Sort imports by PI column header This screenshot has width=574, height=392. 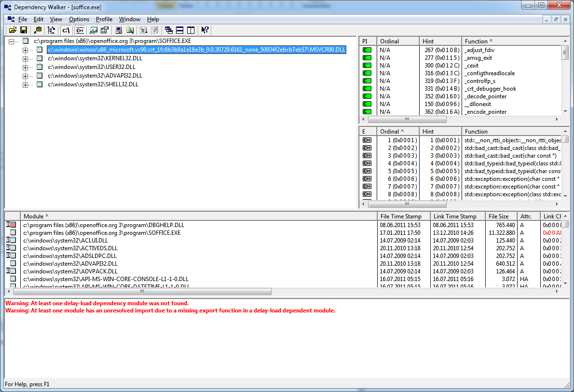point(368,41)
